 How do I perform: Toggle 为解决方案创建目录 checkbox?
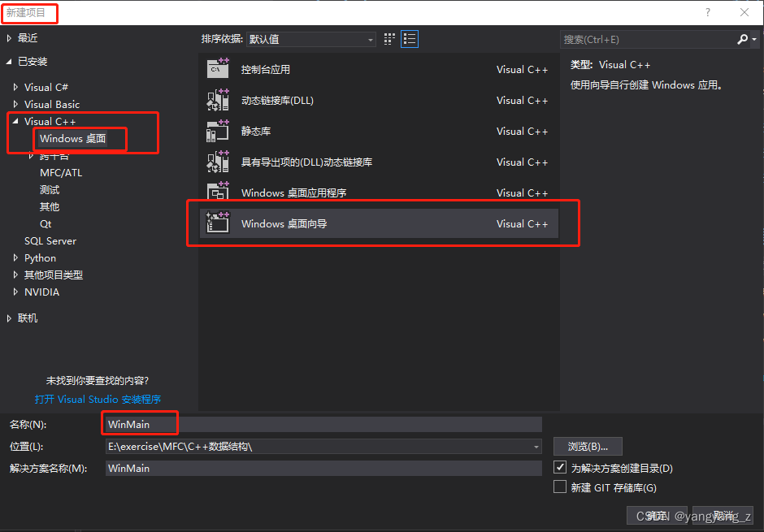[560, 467]
